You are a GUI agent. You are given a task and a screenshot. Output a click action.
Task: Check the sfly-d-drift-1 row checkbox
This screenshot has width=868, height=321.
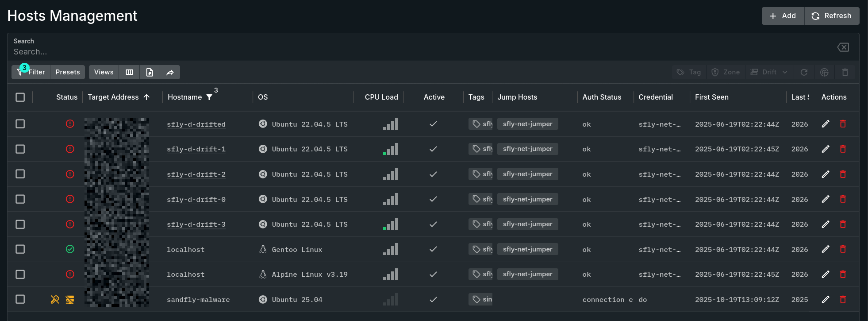(x=20, y=149)
